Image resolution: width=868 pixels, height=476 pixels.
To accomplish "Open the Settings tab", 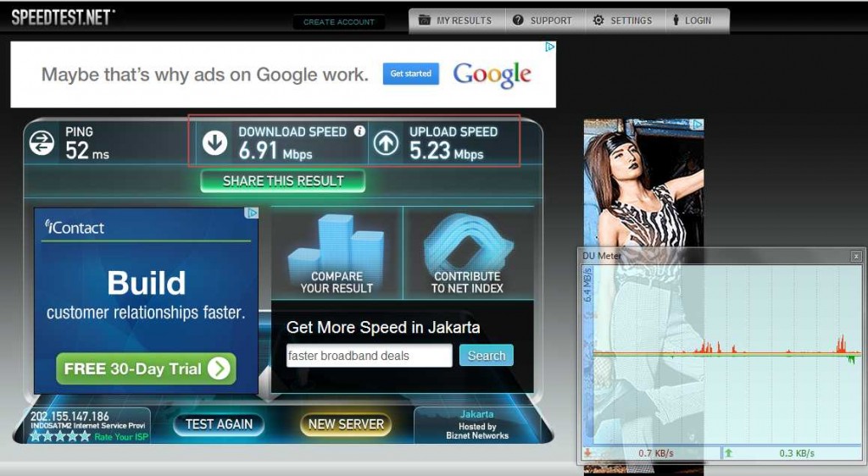I will tap(623, 20).
